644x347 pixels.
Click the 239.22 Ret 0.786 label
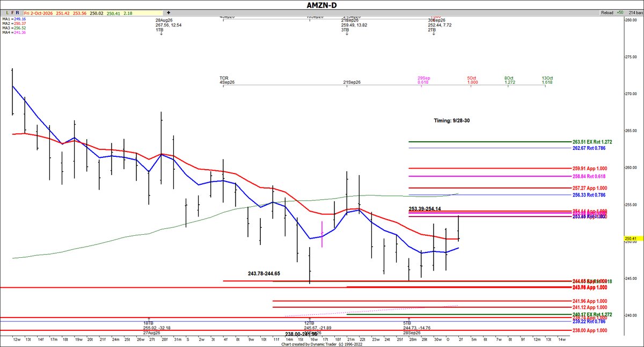[589, 322]
